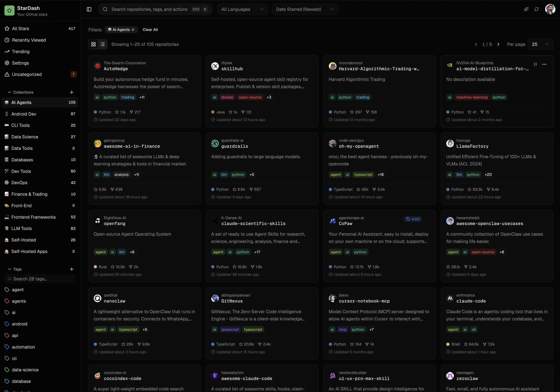Select the CLI Tools collection
This screenshot has width=560, height=392.
coord(40,125)
